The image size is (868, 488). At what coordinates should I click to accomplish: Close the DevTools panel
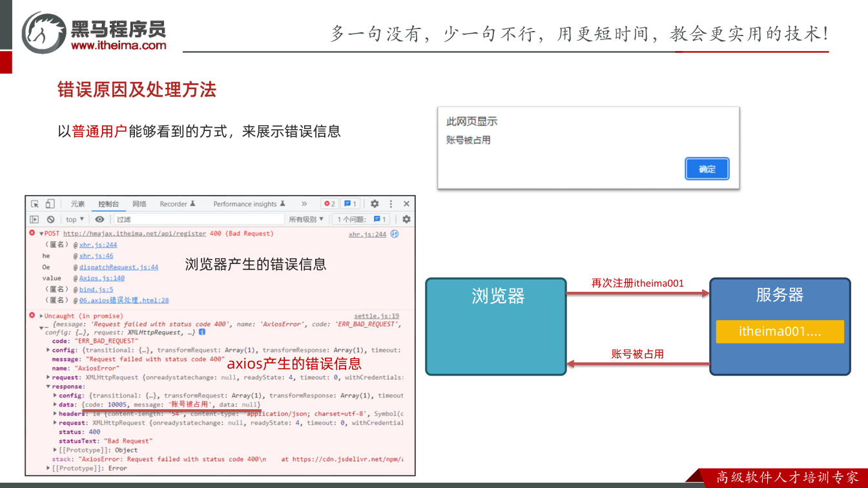pos(406,204)
